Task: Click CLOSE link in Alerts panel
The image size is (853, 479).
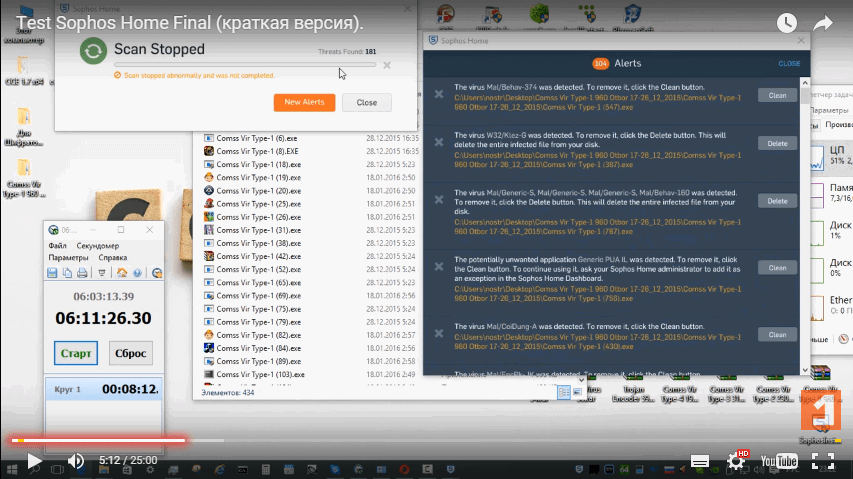Action: [x=789, y=64]
